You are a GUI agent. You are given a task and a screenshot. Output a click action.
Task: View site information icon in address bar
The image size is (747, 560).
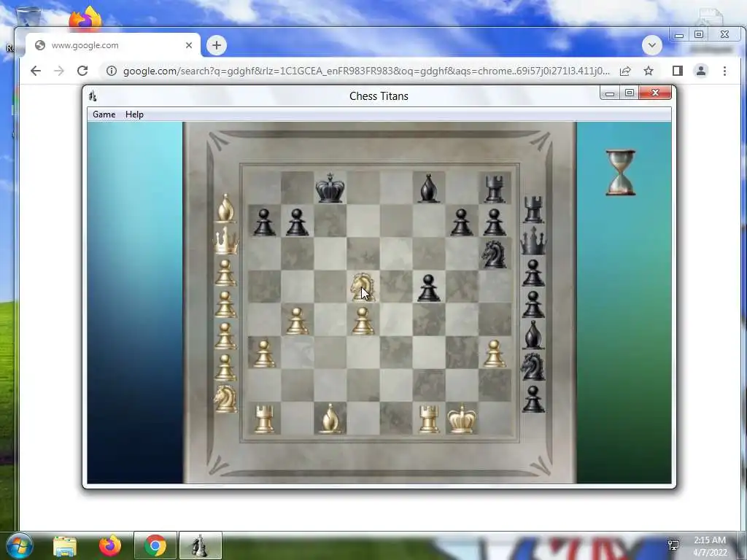[x=112, y=71]
